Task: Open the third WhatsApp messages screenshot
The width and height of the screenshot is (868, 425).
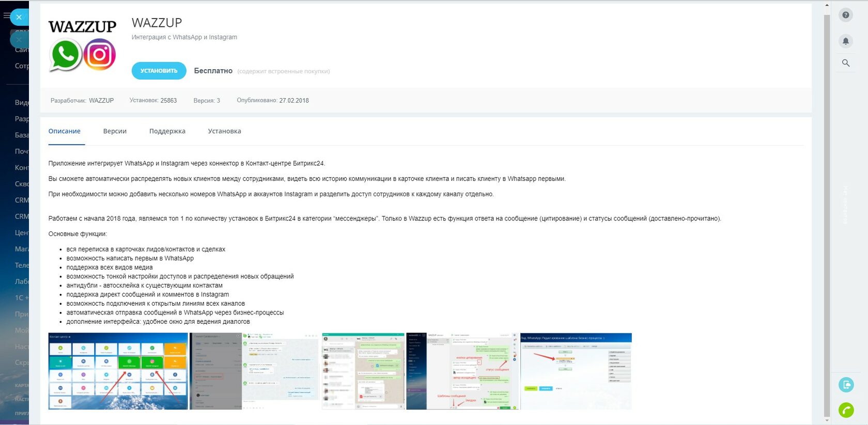Action: point(363,371)
